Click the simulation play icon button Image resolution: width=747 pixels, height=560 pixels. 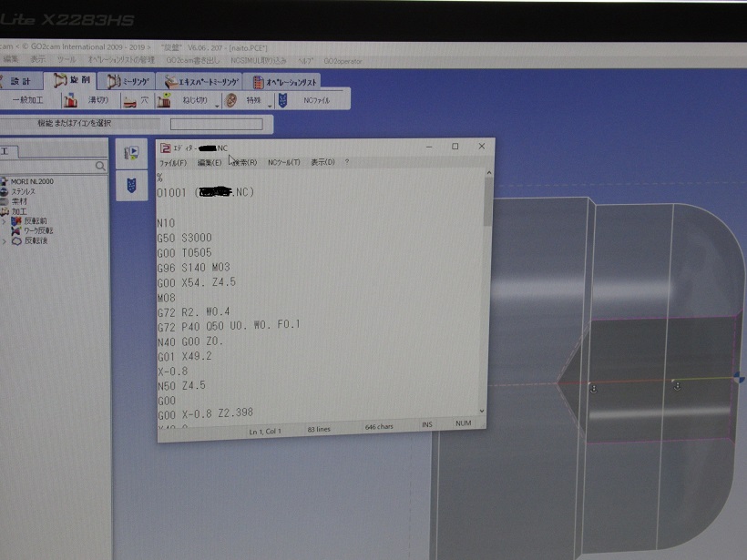(131, 153)
